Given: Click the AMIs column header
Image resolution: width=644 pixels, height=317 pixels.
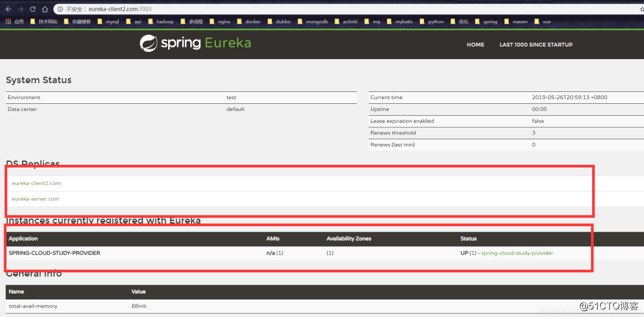Looking at the screenshot, I should click(x=273, y=238).
